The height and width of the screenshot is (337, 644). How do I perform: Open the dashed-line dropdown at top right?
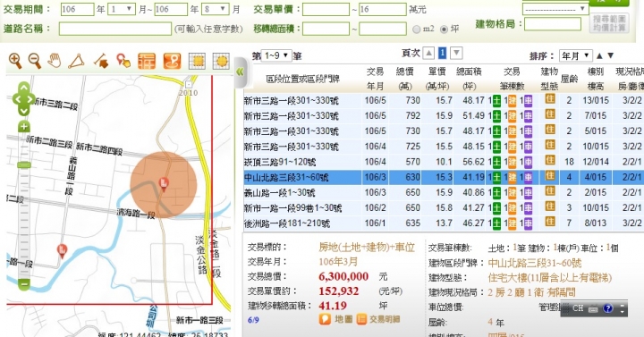click(555, 9)
